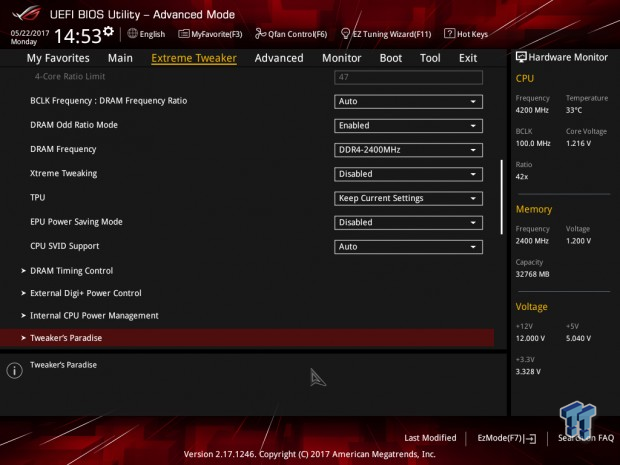Click the CPU SVID Support label
Image resolution: width=620 pixels, height=465 pixels.
(64, 246)
